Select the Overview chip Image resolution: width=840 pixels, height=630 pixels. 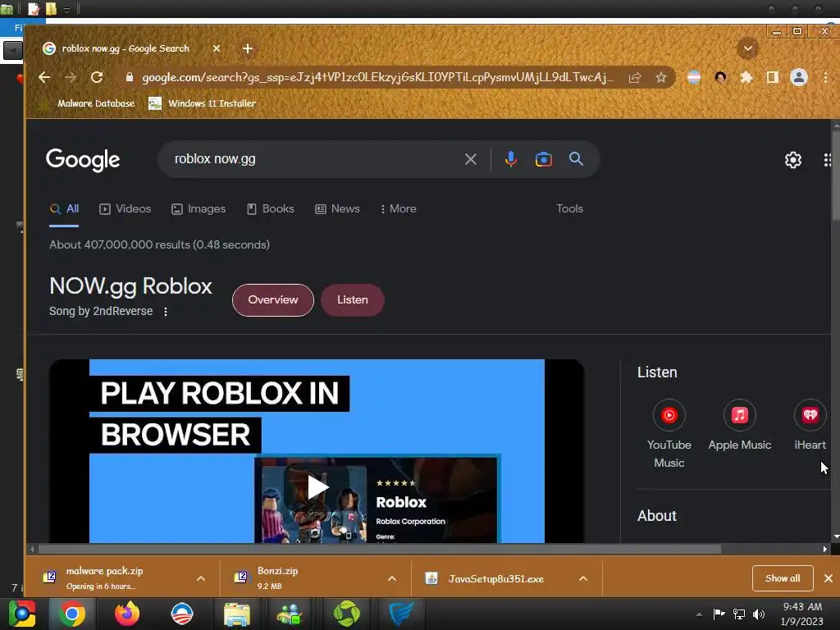click(x=272, y=300)
